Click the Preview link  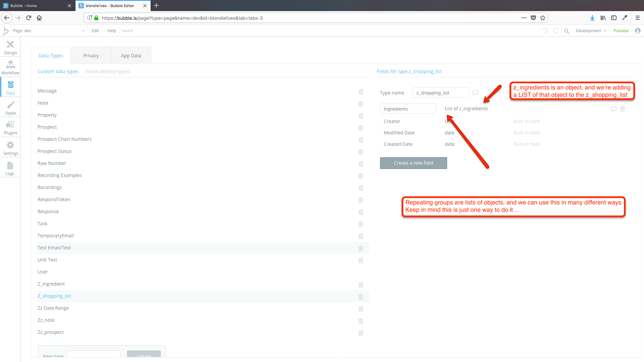pyautogui.click(x=621, y=31)
